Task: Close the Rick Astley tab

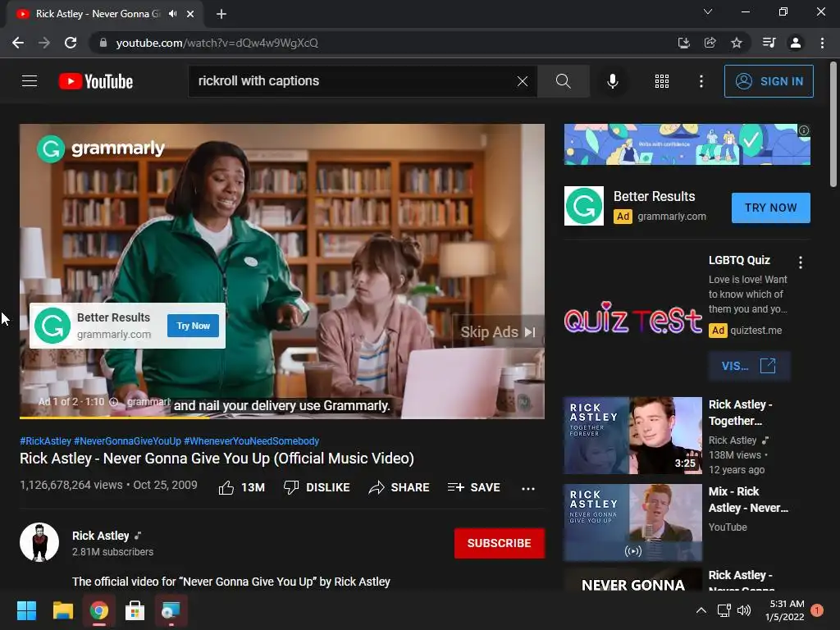Action: 190,14
